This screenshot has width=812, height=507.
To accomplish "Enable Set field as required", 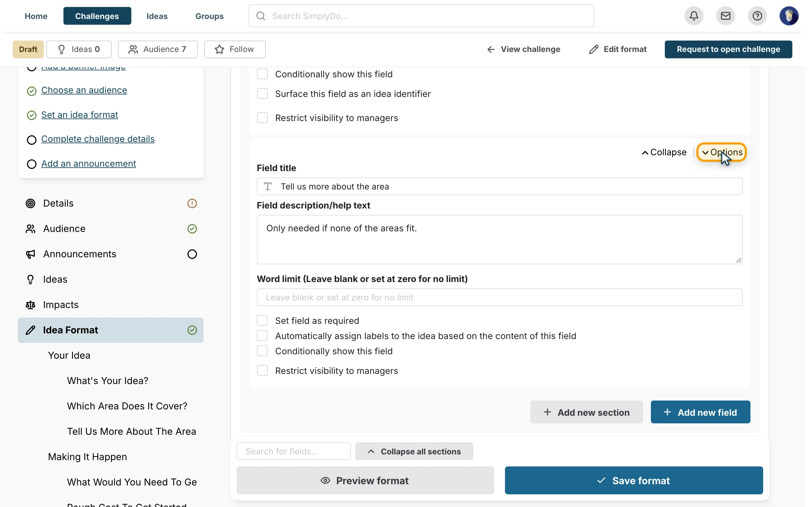I will [x=262, y=321].
